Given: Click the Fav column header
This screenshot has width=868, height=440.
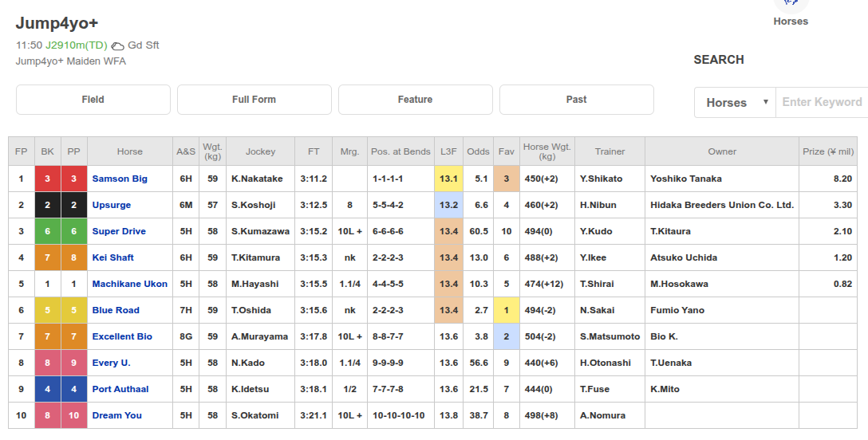Looking at the screenshot, I should click(x=507, y=151).
